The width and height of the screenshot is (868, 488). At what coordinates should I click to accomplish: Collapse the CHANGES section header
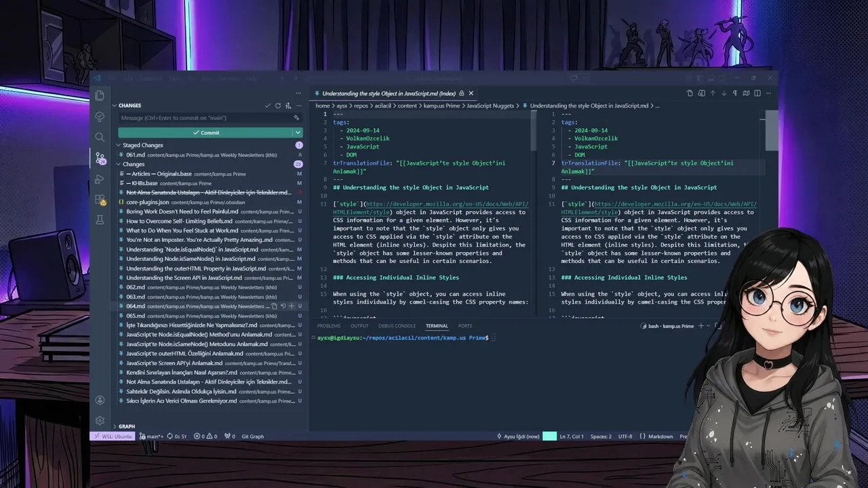coord(130,106)
